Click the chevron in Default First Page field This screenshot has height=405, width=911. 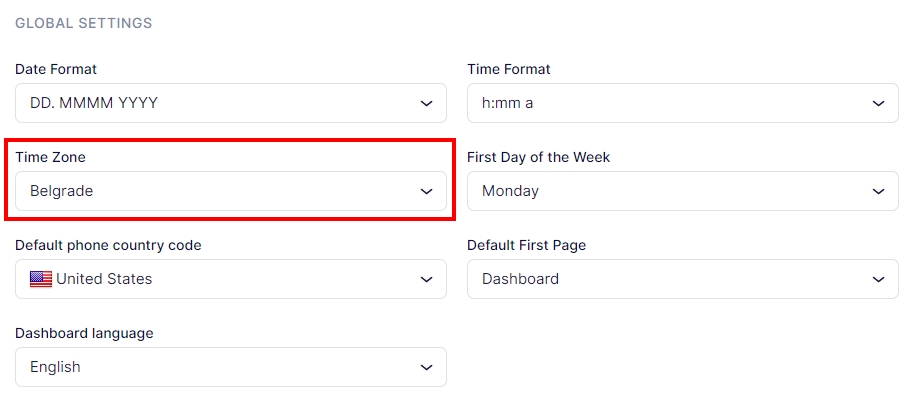pos(878,279)
